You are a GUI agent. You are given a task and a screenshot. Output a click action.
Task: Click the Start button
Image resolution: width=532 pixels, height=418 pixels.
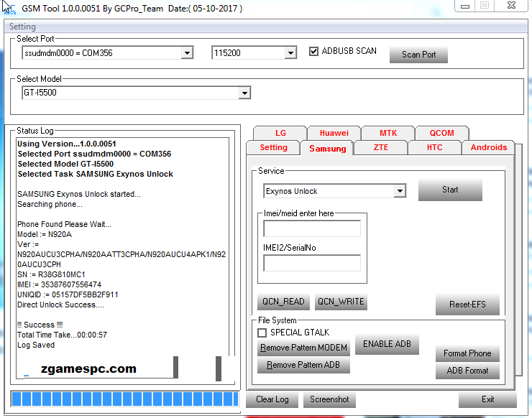(x=450, y=190)
